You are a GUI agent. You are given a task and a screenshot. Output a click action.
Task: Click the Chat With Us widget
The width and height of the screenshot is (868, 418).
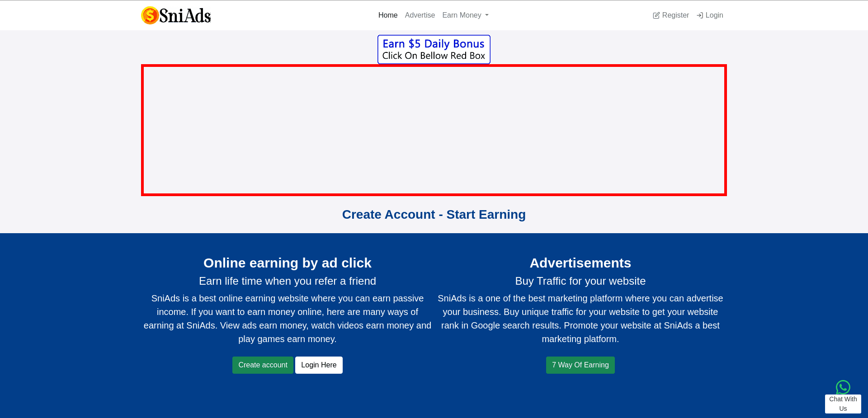click(x=843, y=404)
